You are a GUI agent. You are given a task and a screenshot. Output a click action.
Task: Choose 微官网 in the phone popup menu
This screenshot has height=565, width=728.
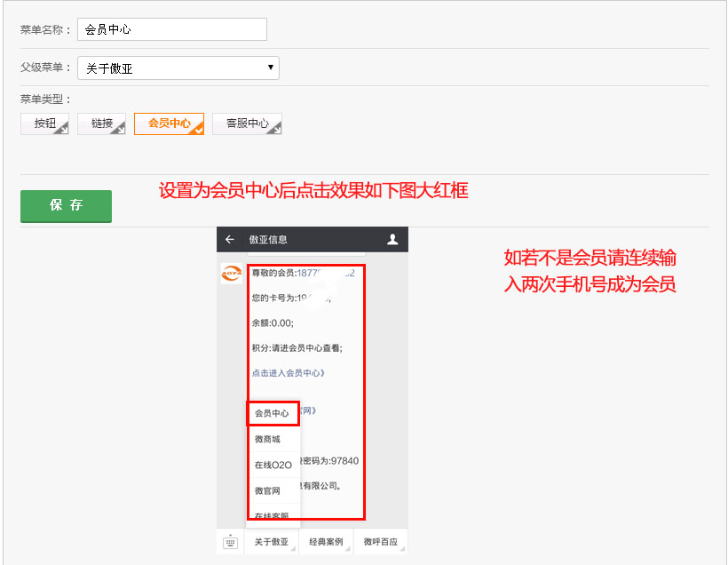pos(267,490)
